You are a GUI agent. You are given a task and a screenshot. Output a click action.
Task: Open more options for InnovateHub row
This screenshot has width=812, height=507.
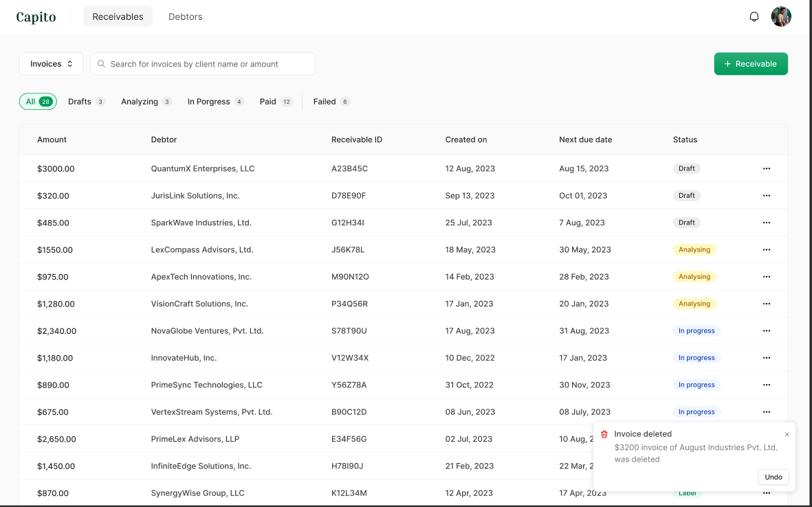pos(767,358)
